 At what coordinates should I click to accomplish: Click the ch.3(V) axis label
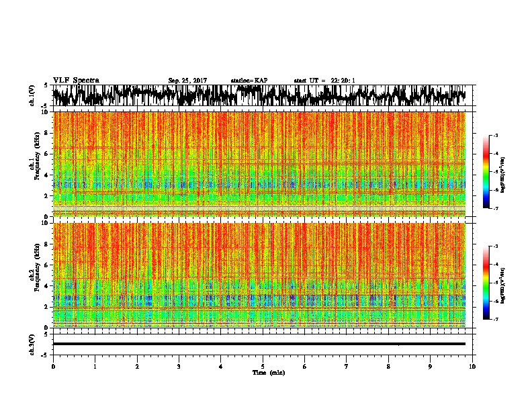click(32, 345)
